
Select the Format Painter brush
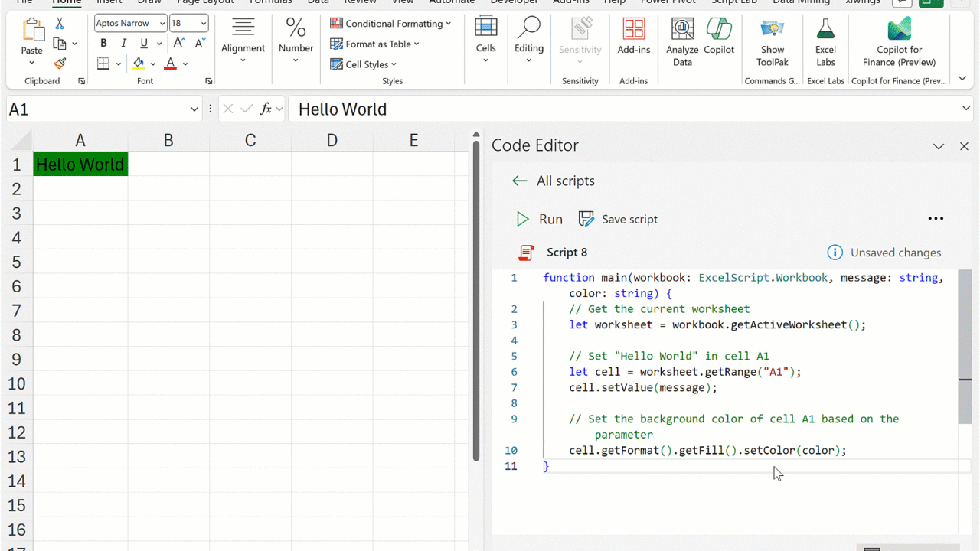(59, 64)
